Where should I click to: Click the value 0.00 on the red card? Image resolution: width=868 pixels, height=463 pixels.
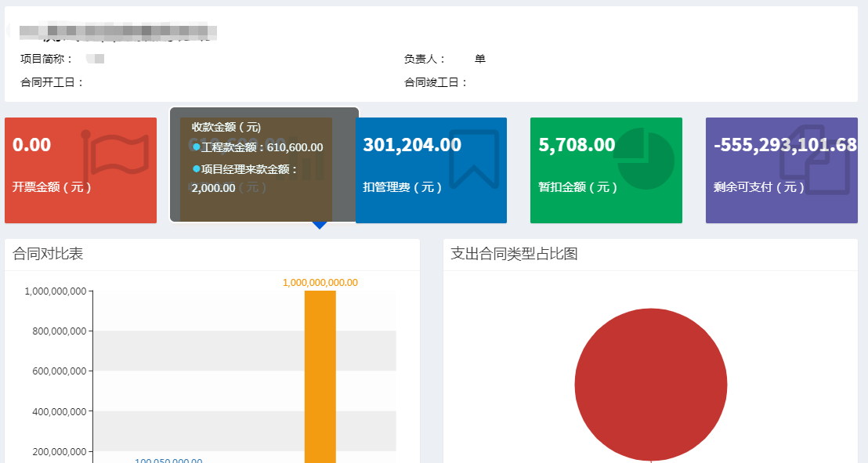[x=31, y=145]
